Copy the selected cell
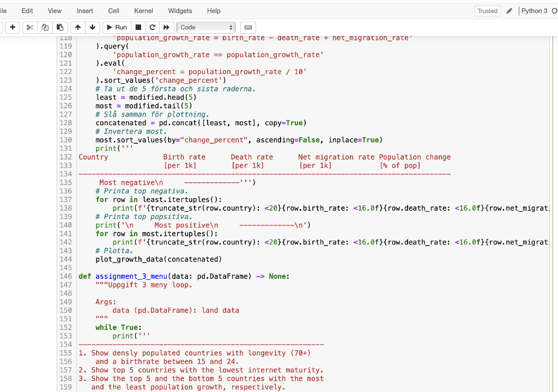 point(44,27)
